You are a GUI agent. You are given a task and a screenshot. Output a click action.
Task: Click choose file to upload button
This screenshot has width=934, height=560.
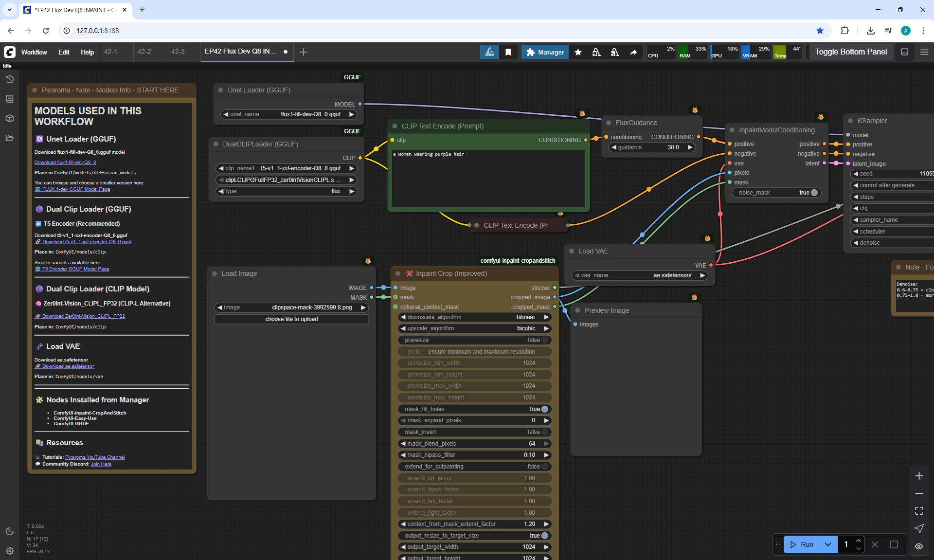point(291,319)
